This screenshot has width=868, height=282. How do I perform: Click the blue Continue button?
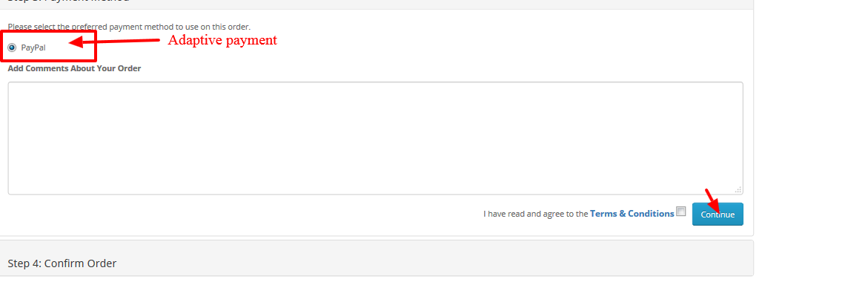tap(718, 214)
